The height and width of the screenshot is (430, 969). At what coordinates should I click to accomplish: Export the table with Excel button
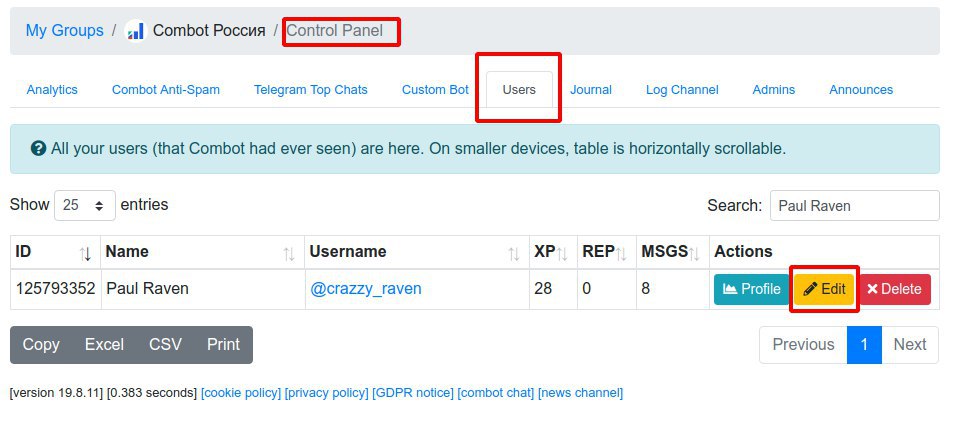tap(104, 345)
